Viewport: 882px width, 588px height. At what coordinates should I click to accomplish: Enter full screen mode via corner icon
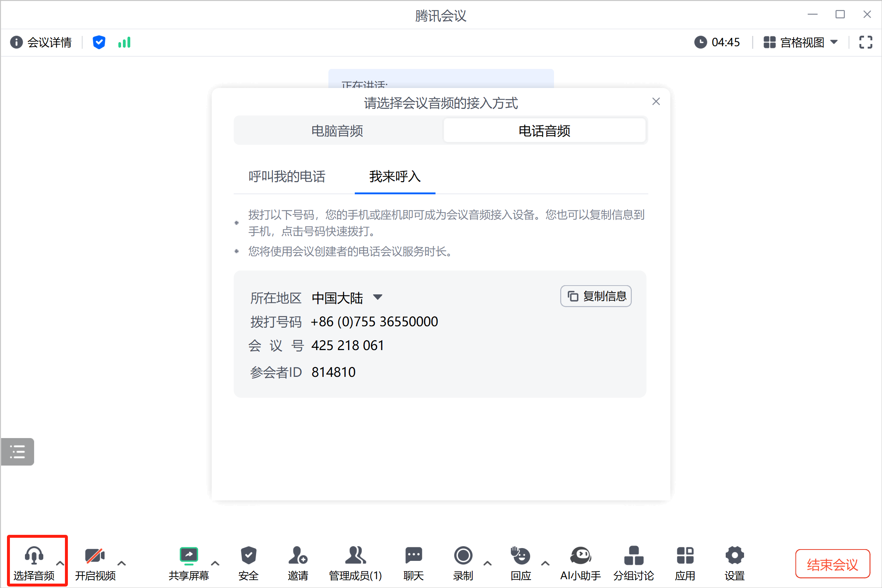[866, 43]
